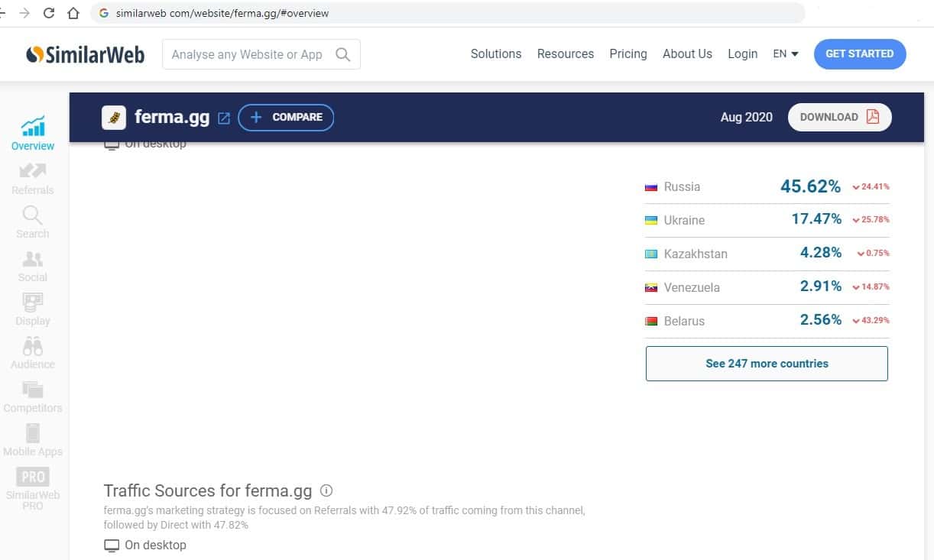This screenshot has height=560, width=934.
Task: Click the Kazakhstan country name
Action: (696, 254)
